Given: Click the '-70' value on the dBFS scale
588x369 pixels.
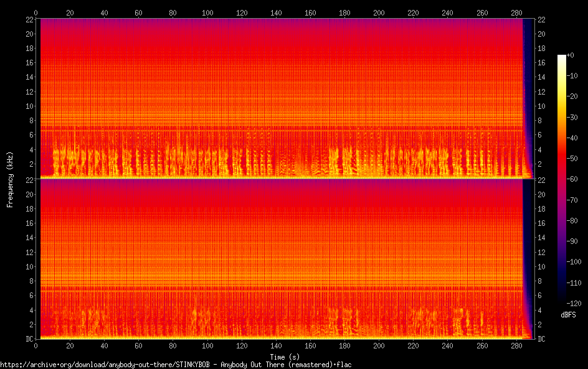Looking at the screenshot, I should coord(572,200).
